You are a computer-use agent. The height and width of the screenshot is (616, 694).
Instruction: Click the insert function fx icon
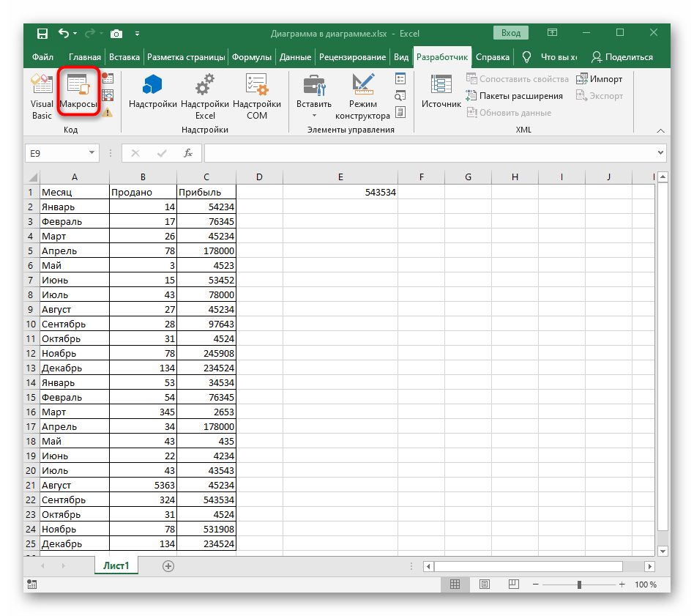tap(188, 153)
